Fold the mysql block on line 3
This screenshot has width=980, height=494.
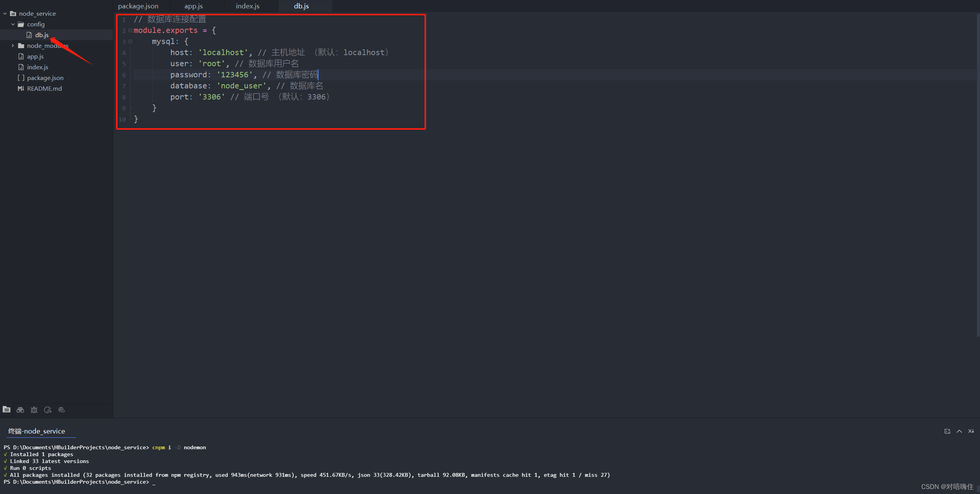pos(130,42)
